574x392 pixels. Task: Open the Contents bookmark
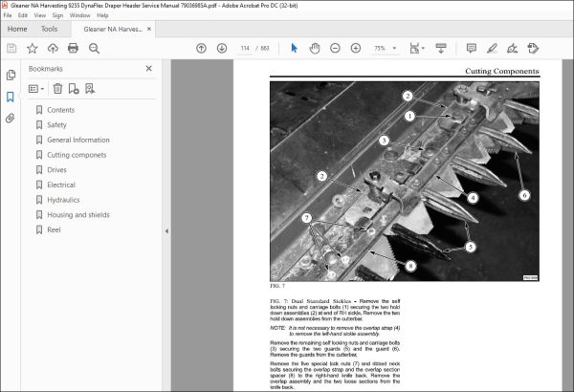61,110
